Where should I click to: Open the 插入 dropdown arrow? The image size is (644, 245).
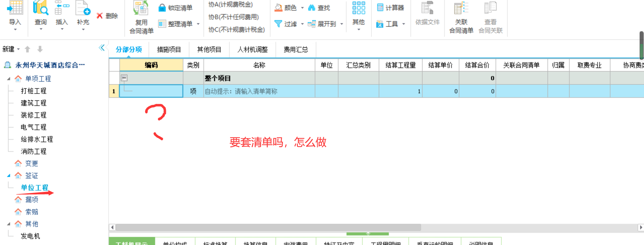(x=62, y=30)
